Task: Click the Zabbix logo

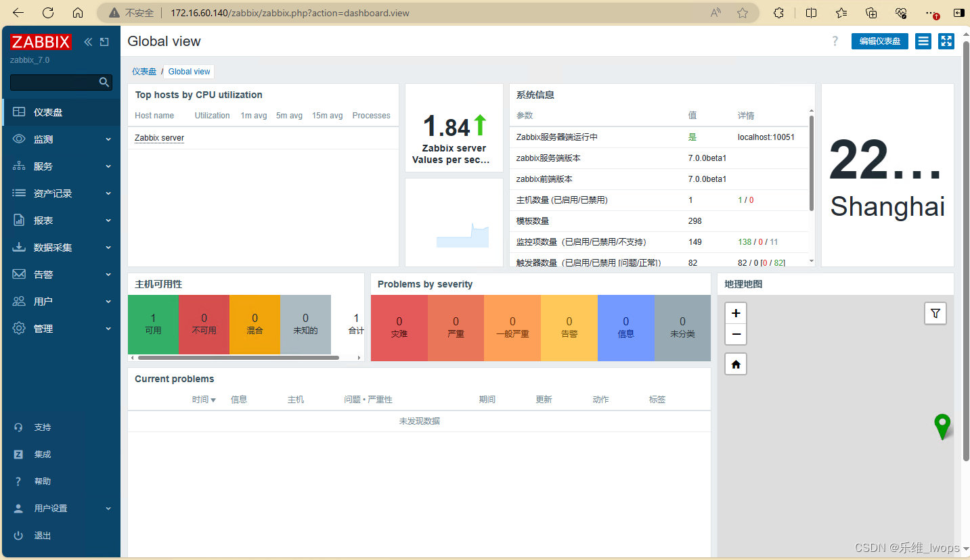Action: tap(41, 42)
